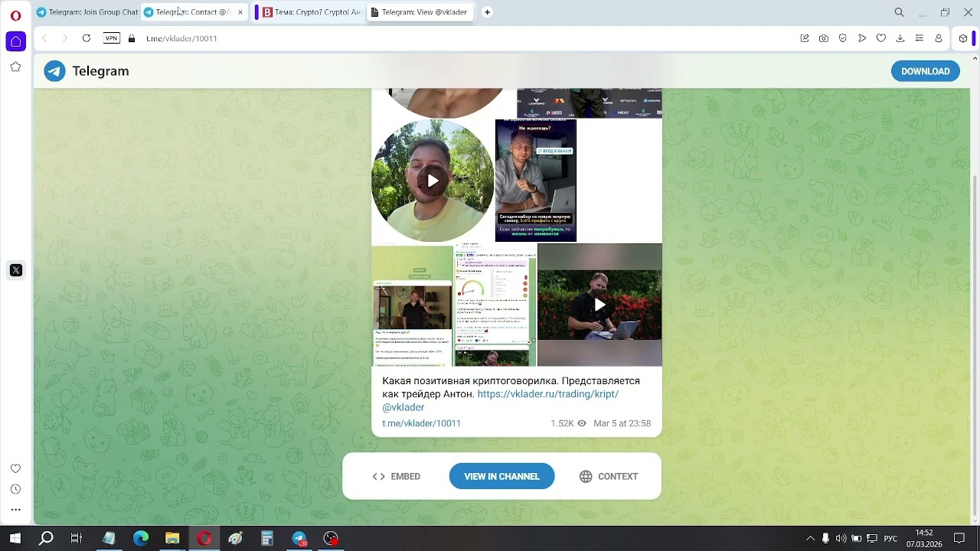The width and height of the screenshot is (980, 551).
Task: Open the shield privacy protection icon
Action: tap(843, 38)
